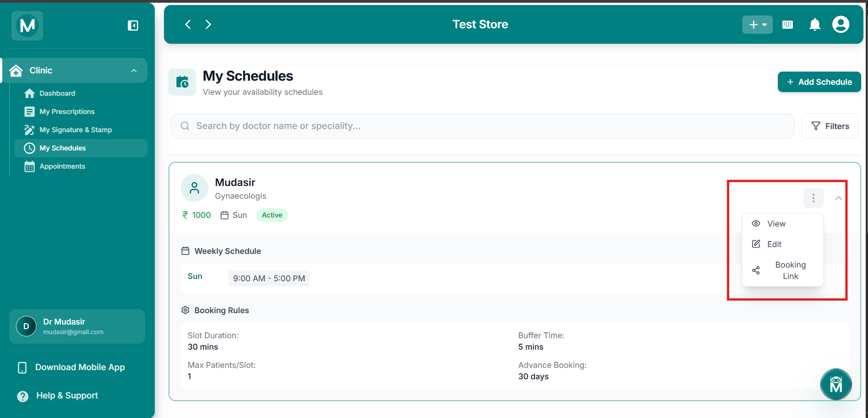Viewport: 868px width, 418px height.
Task: Open the Filters button
Action: (830, 126)
